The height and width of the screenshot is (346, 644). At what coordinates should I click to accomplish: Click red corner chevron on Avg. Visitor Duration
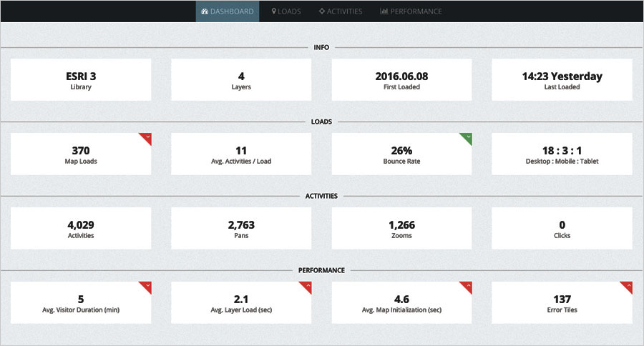[147, 286]
